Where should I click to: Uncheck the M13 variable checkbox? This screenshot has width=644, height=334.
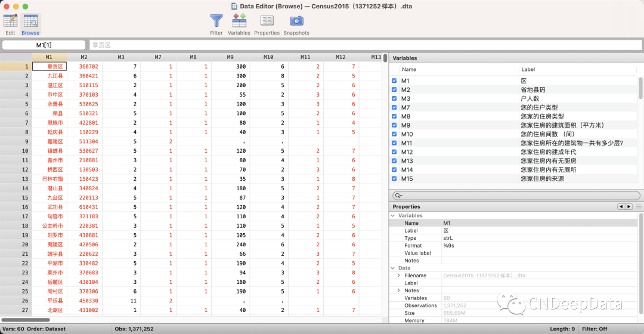(394, 161)
